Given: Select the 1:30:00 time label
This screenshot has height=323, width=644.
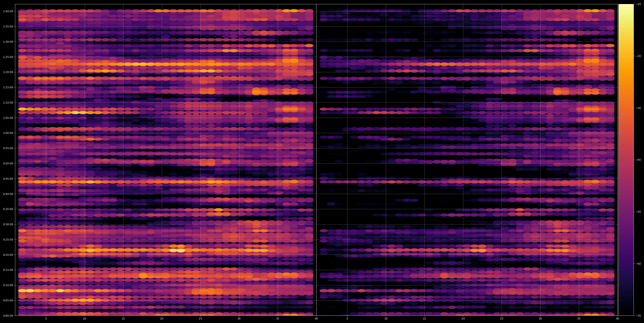Looking at the screenshot, I should [8, 42].
